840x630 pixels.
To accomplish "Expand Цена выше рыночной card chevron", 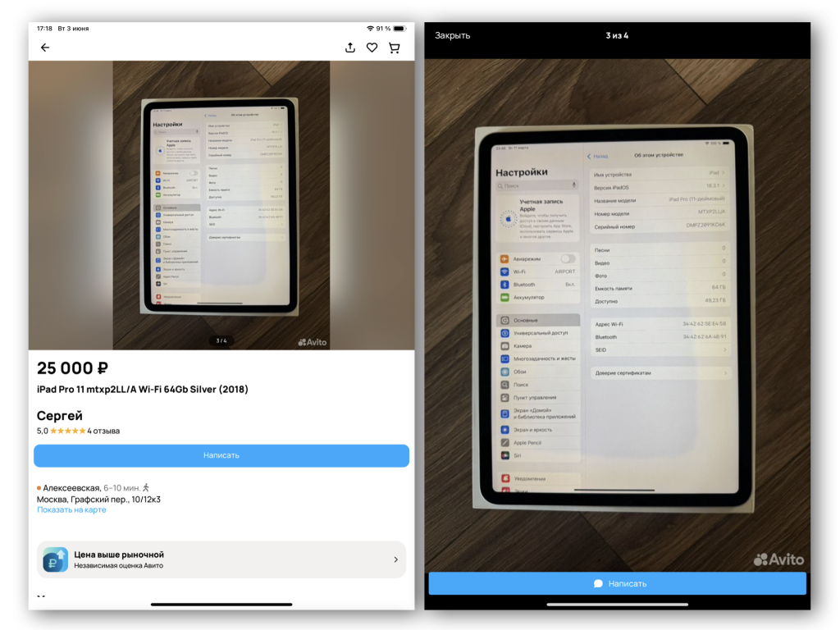I will click(x=396, y=559).
